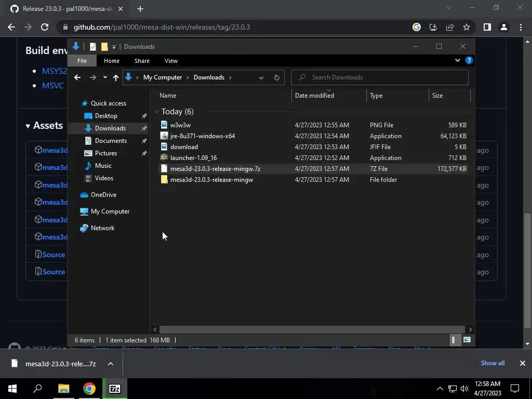Open the View ribbon tab
The height and width of the screenshot is (399, 532).
[x=171, y=61]
